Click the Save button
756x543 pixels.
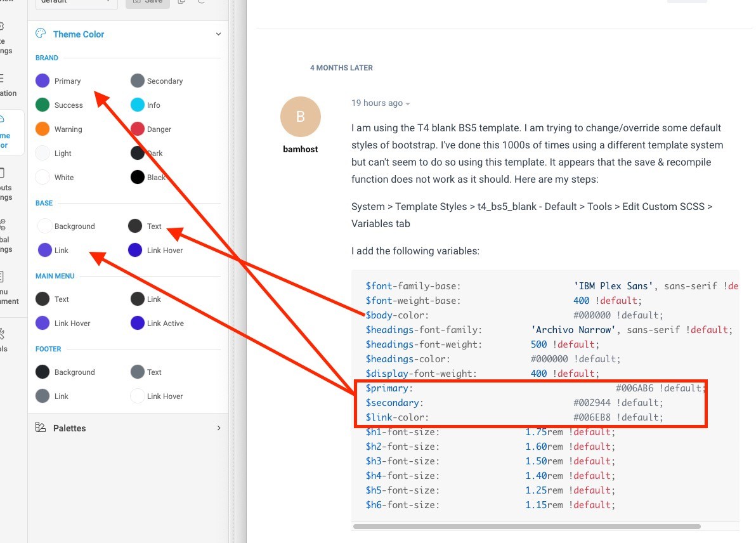[x=148, y=3]
